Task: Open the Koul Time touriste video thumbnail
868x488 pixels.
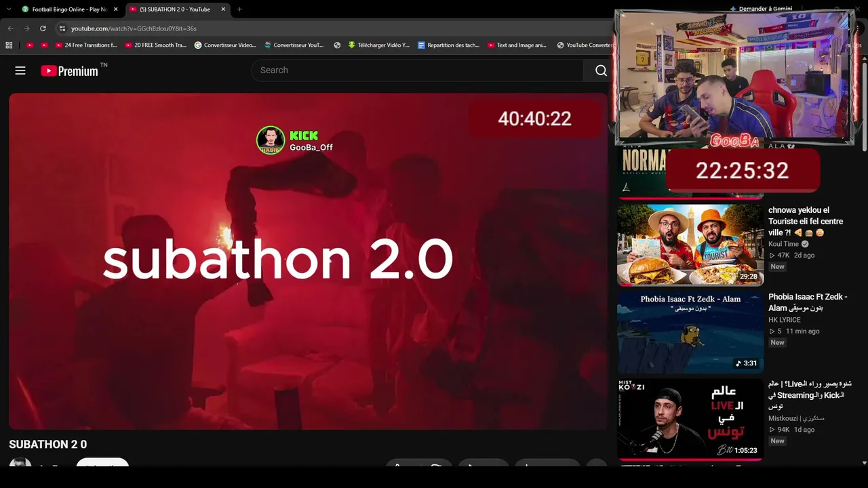Action: tap(690, 245)
